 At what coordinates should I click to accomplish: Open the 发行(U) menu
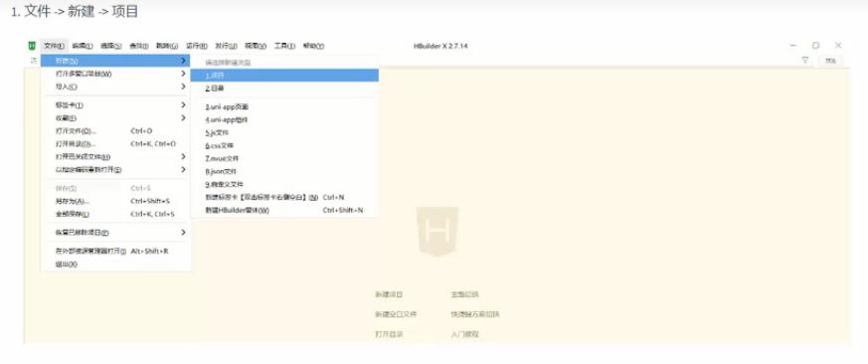(x=226, y=46)
